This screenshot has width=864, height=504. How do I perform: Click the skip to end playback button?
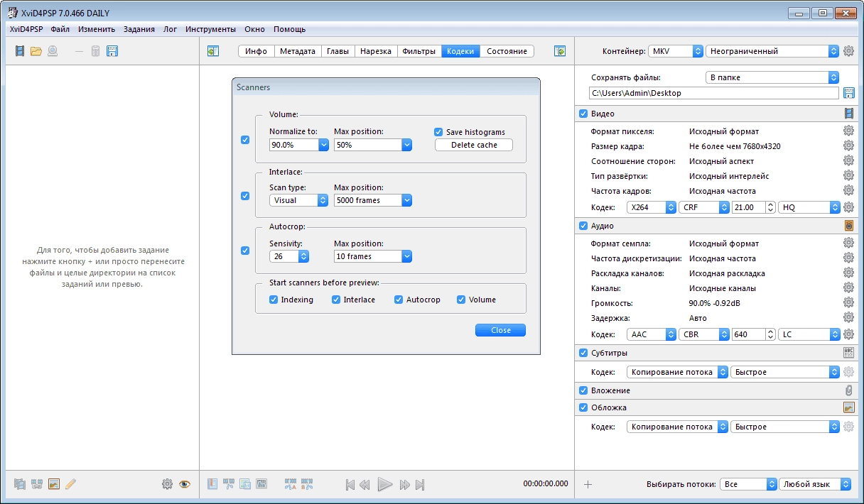[x=420, y=485]
